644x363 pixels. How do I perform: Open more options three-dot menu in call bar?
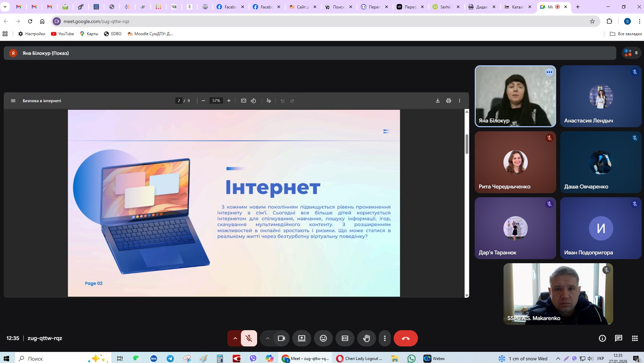point(385,338)
